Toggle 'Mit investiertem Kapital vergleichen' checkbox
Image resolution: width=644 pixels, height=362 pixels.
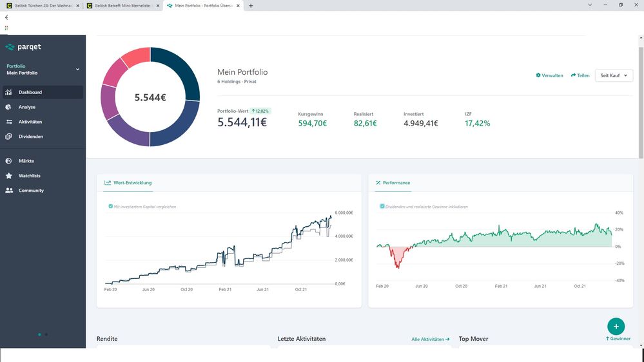[111, 207]
